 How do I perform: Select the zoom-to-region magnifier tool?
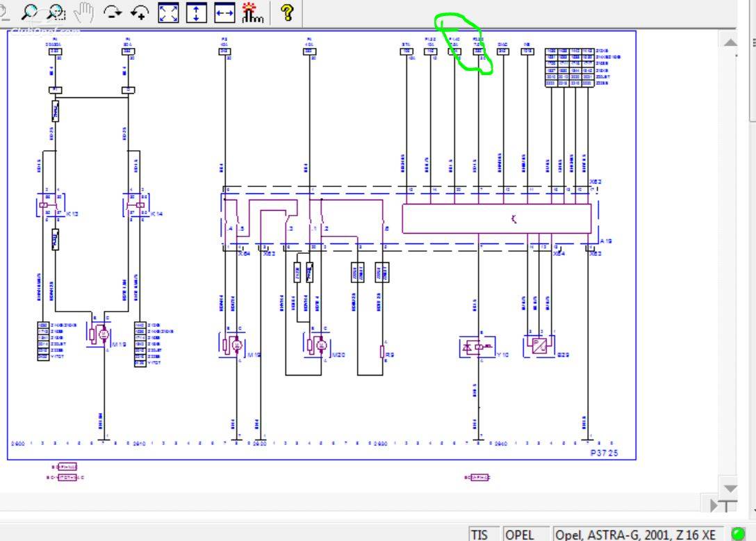(x=56, y=12)
